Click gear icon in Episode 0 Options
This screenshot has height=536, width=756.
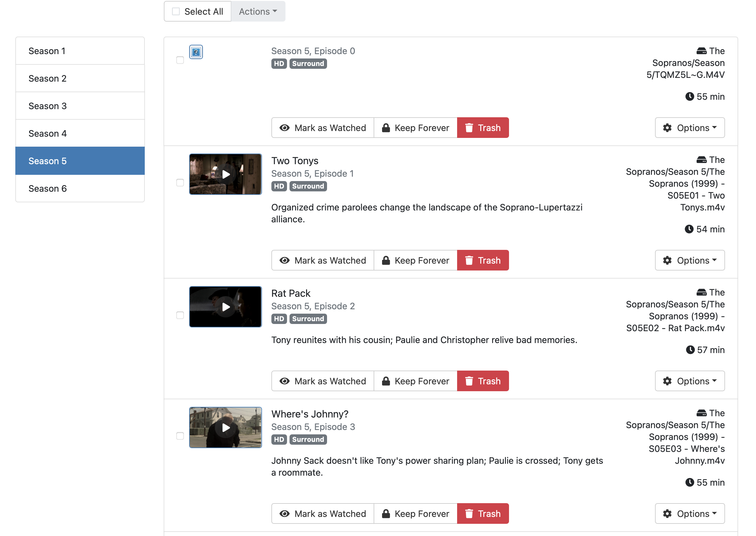(x=667, y=128)
